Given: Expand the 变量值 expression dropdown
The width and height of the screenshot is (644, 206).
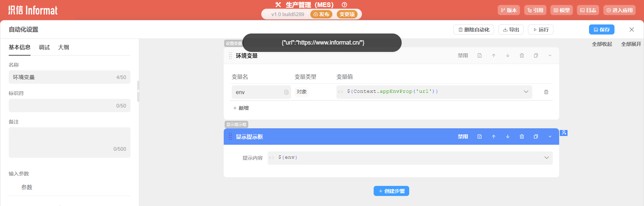Looking at the screenshot, I should 526,92.
